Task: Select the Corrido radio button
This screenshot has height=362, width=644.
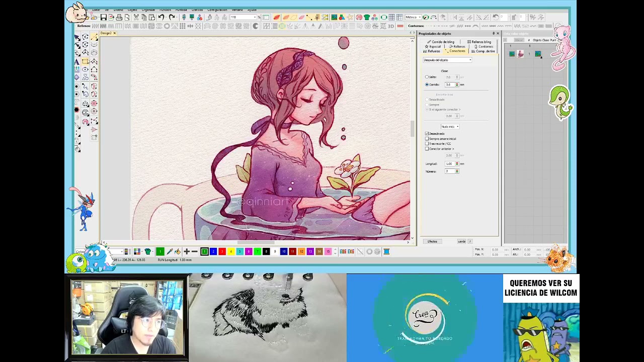Action: [x=427, y=84]
